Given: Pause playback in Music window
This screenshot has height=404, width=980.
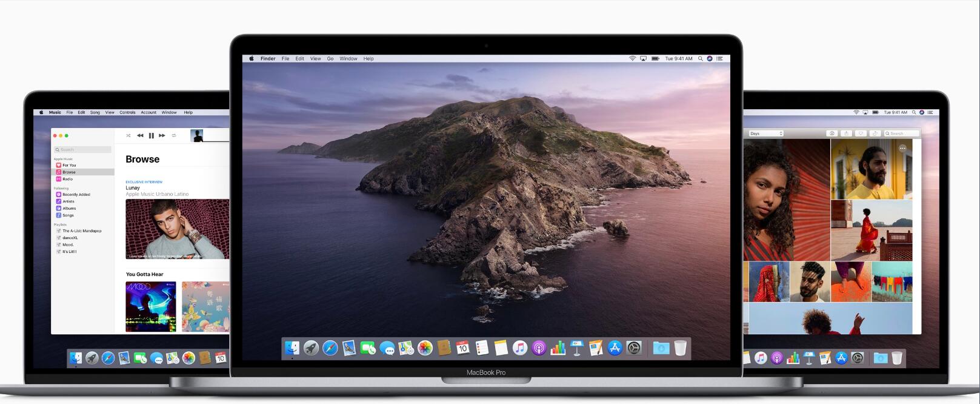Looking at the screenshot, I should [x=152, y=135].
